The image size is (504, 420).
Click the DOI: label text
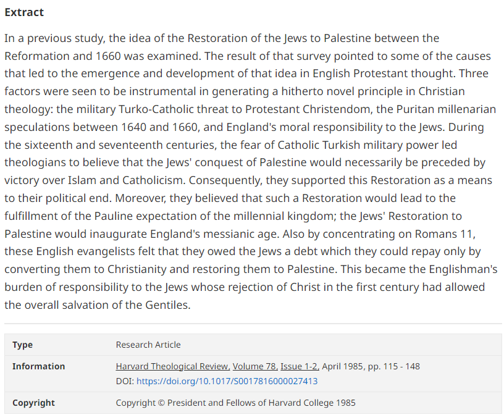pos(125,381)
